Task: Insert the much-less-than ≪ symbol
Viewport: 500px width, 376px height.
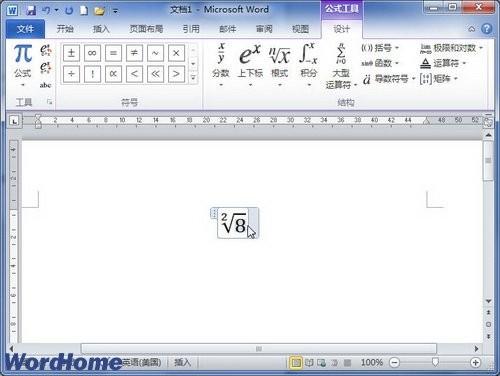Action: (x=155, y=74)
